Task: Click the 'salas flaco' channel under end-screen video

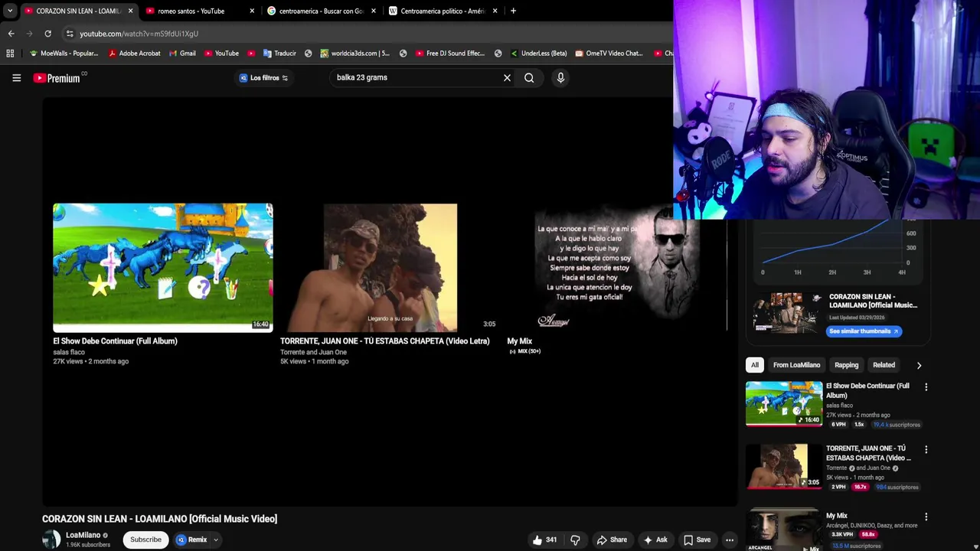Action: point(69,352)
